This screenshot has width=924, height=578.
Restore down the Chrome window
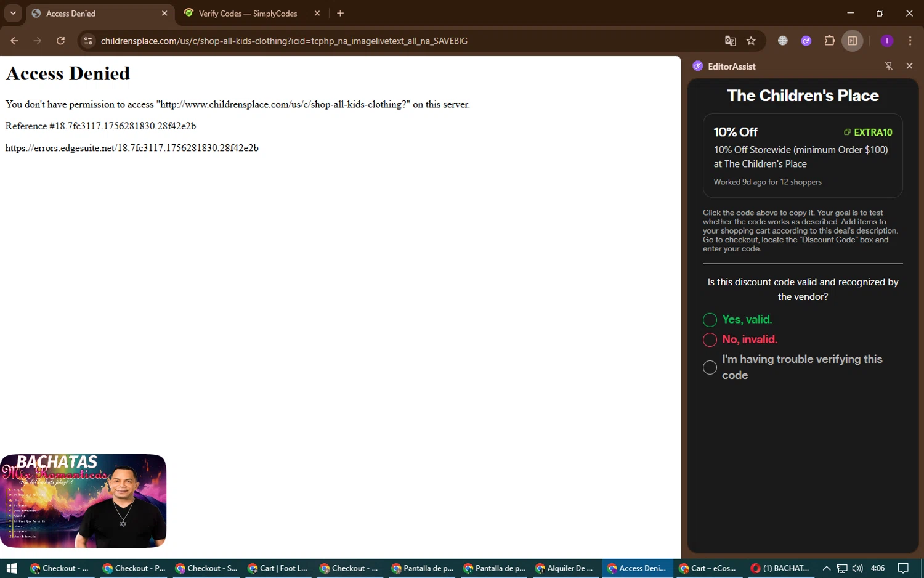tap(880, 13)
